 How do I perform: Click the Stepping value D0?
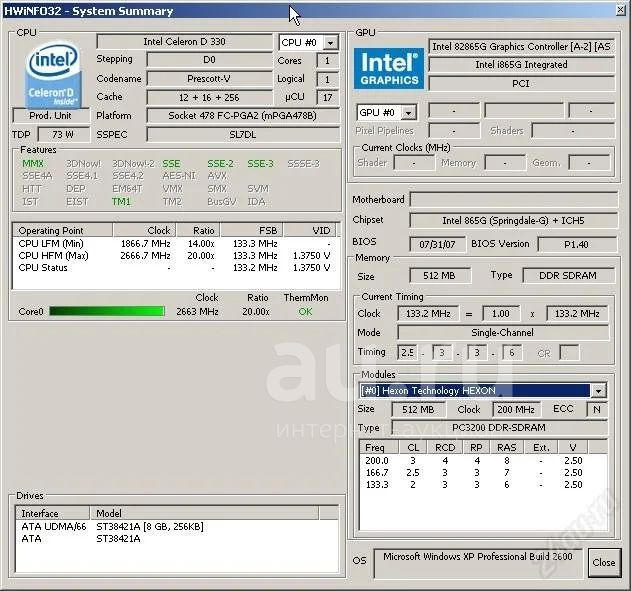click(209, 60)
